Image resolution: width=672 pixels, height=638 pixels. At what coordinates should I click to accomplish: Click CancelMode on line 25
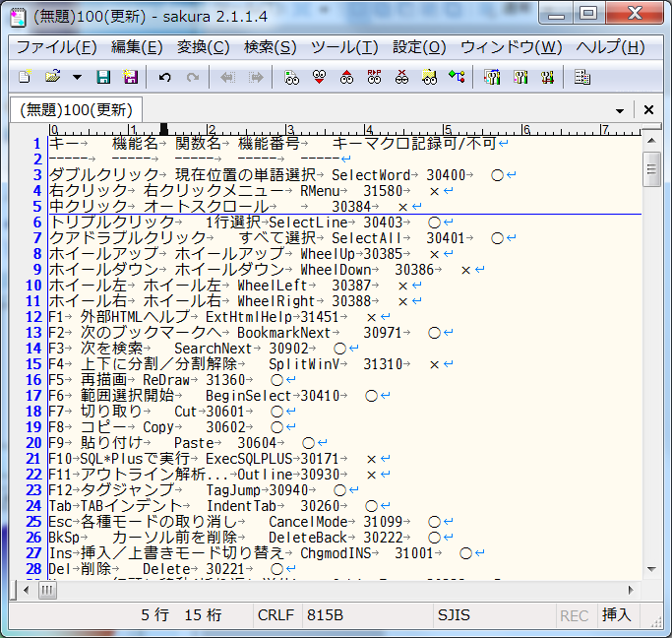click(x=308, y=522)
